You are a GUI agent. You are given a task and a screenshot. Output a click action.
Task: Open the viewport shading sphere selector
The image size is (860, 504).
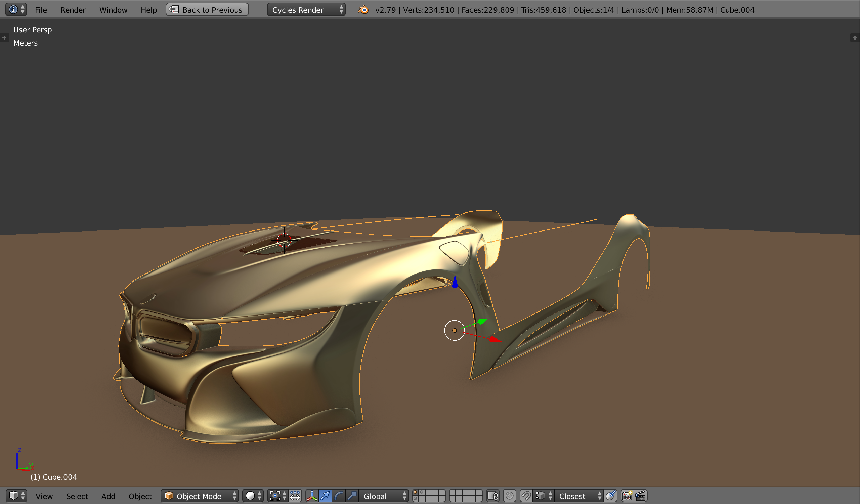[x=253, y=496]
